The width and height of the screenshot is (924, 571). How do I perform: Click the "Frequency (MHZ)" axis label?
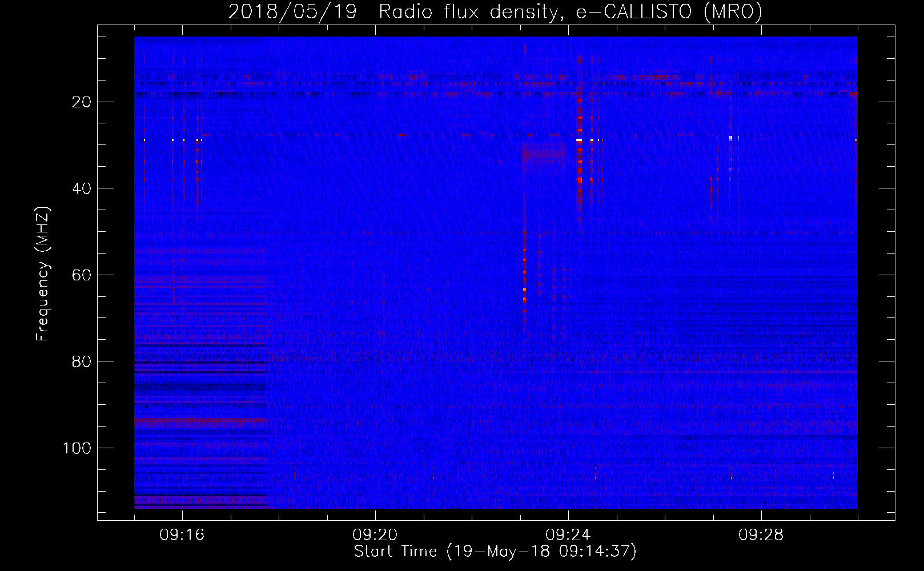[43, 274]
